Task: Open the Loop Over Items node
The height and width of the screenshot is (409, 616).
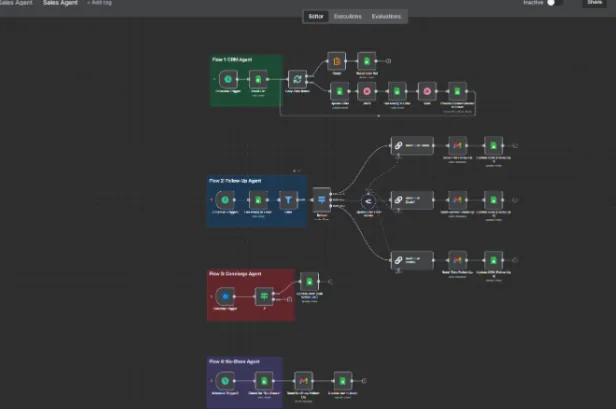Action: 297,79
